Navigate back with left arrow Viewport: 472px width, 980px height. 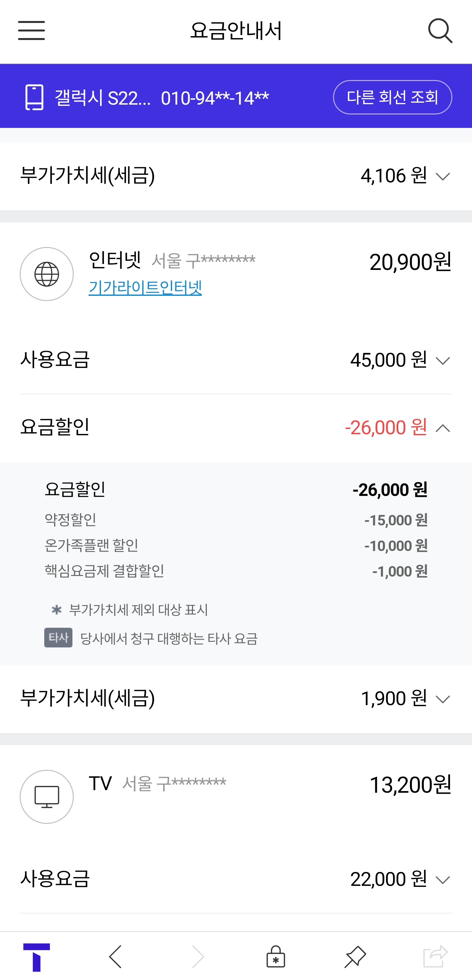tap(115, 956)
